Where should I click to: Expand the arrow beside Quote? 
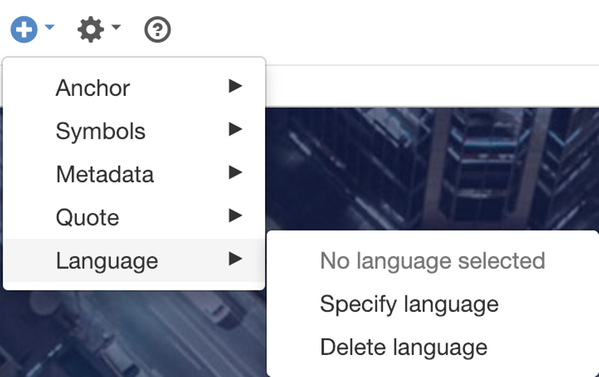(235, 215)
